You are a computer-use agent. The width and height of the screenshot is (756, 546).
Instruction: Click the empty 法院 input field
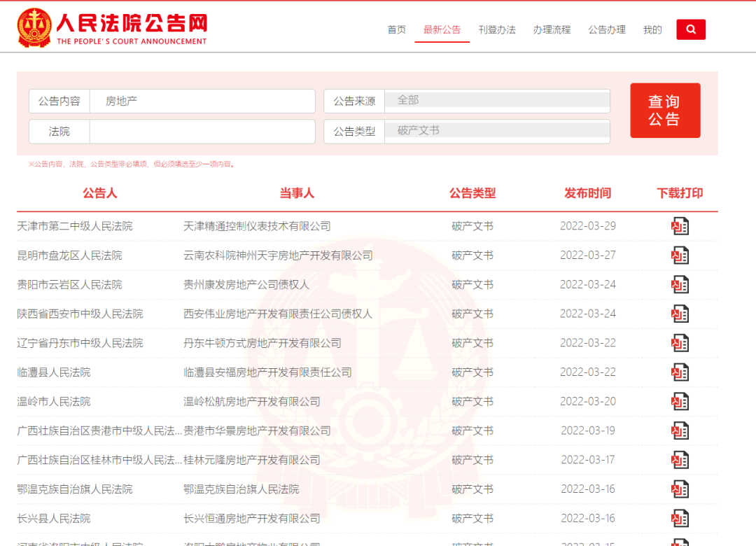[x=202, y=131]
